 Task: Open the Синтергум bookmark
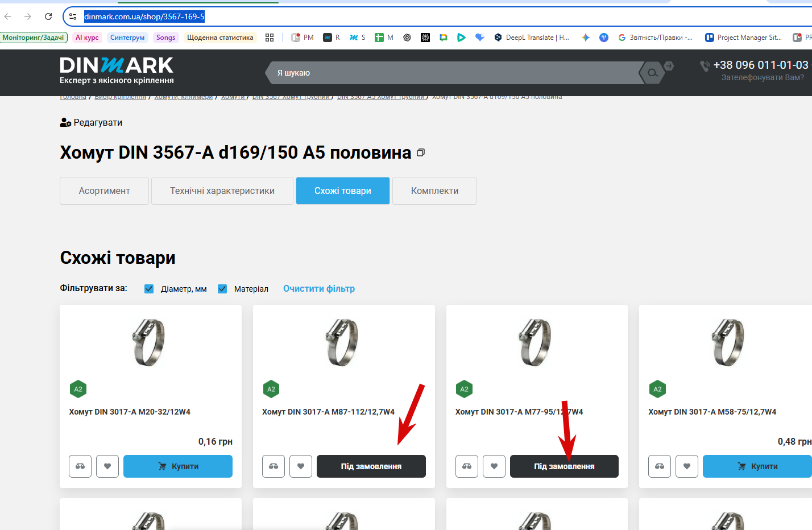click(127, 38)
